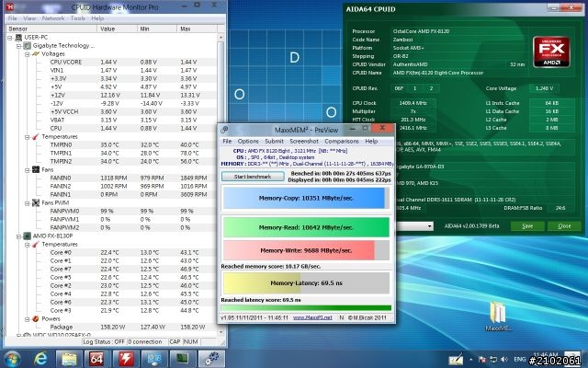Open Windows Explorer from taskbar
588x368 pixels.
point(69,359)
